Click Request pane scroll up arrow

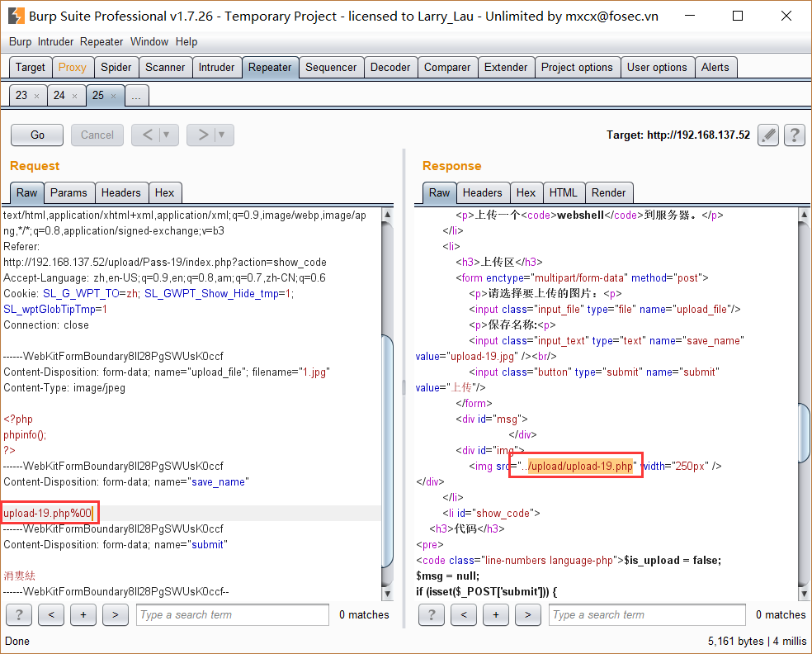[387, 215]
